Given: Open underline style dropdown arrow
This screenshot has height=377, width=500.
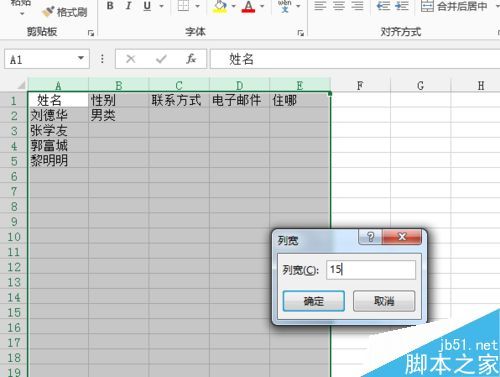Looking at the screenshot, I should tap(162, 6).
